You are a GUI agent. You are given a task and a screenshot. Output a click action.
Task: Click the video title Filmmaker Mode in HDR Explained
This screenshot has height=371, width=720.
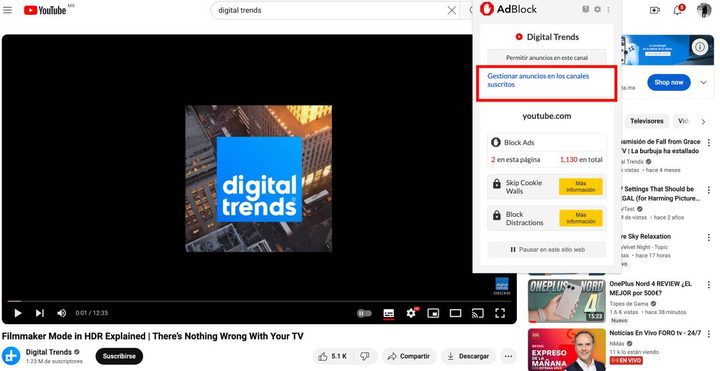(x=152, y=336)
